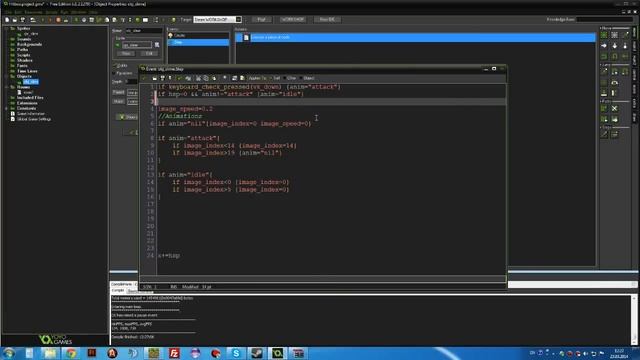Image resolution: width=640 pixels, height=360 pixels.
Task: Select the Create event
Action: tap(198, 36)
